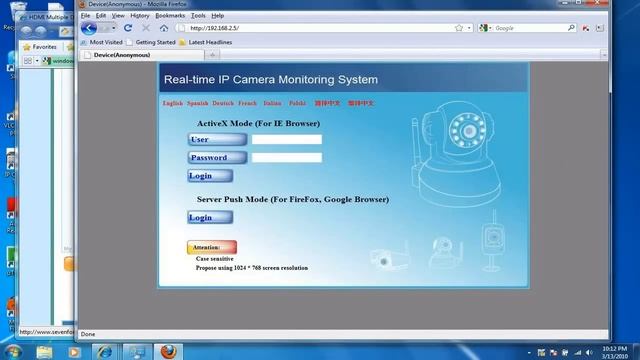The height and width of the screenshot is (360, 640).
Task: Switch language to French
Action: click(247, 103)
